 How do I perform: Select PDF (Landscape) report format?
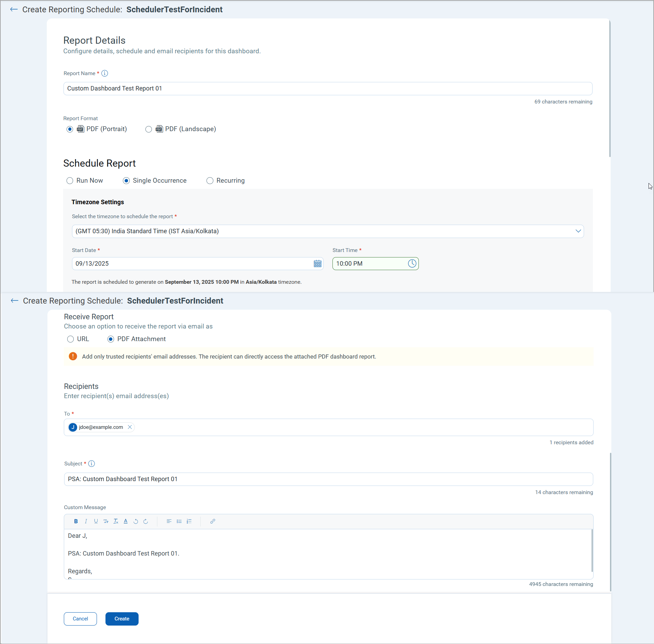tap(148, 129)
